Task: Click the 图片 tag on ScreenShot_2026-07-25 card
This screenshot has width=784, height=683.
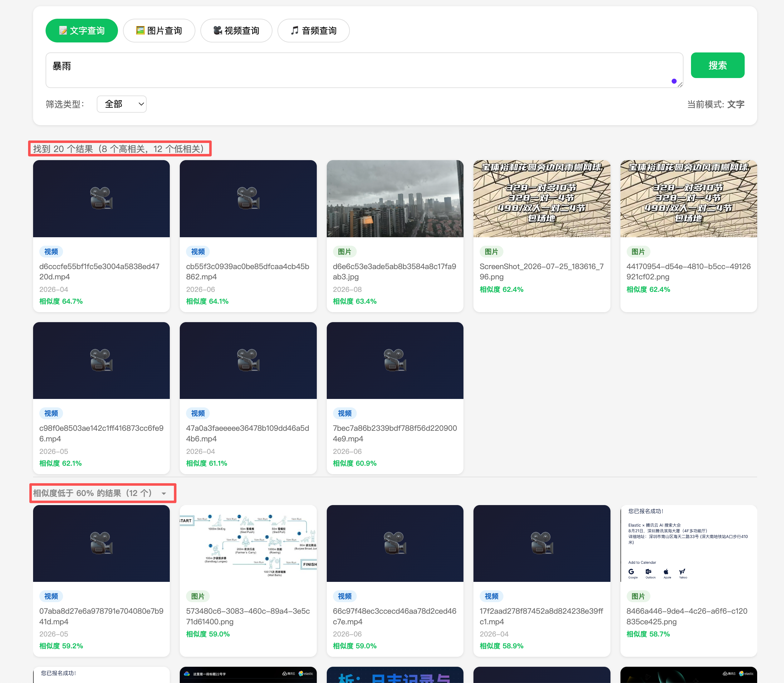Action: pos(491,252)
